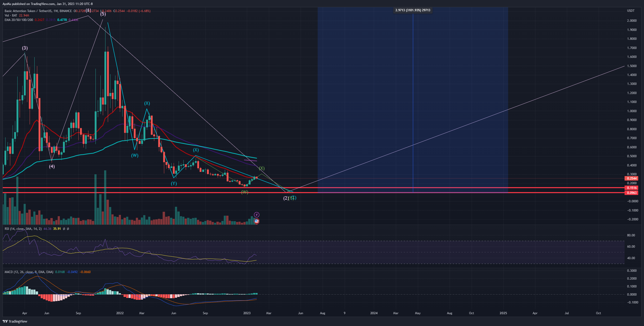Select the teal (W) wave label

[135, 156]
